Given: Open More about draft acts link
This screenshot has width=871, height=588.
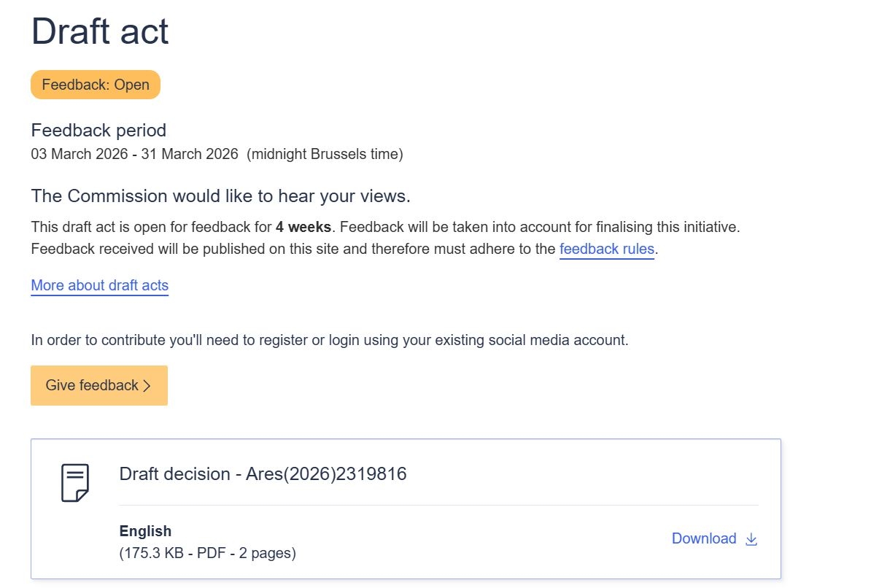Looking at the screenshot, I should point(99,285).
